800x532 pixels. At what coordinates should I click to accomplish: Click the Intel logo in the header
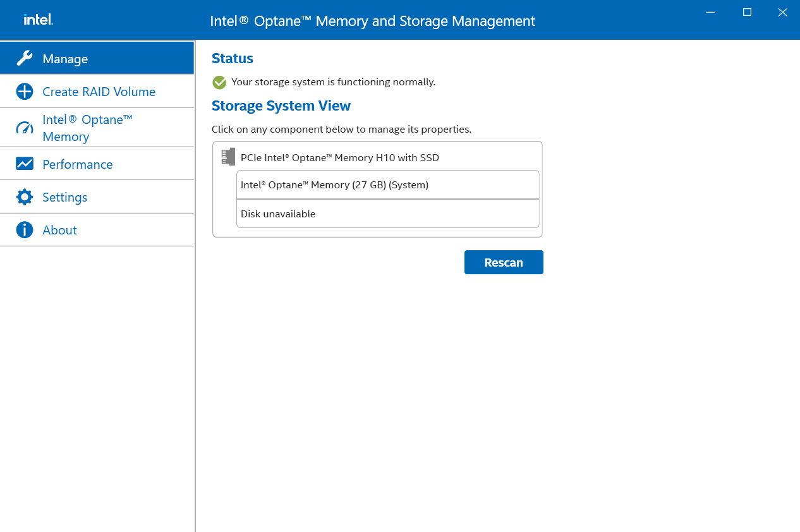coord(37,20)
